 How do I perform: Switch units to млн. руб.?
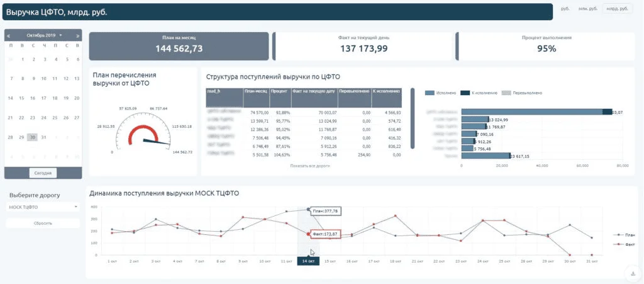point(588,8)
